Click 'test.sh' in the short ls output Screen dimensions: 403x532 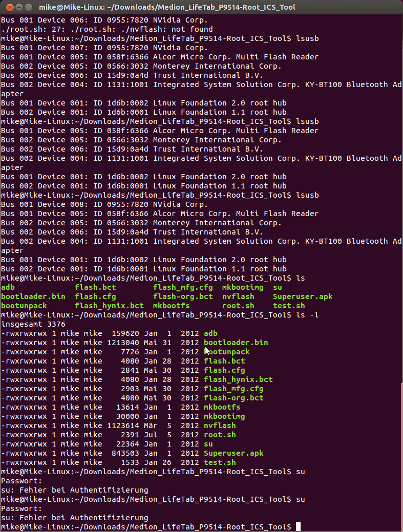(289, 306)
